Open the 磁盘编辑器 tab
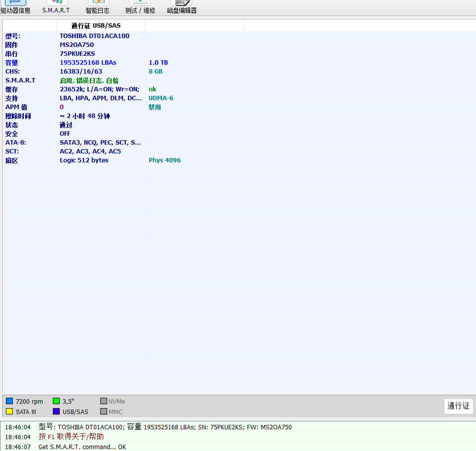The image size is (476, 451). (x=182, y=7)
